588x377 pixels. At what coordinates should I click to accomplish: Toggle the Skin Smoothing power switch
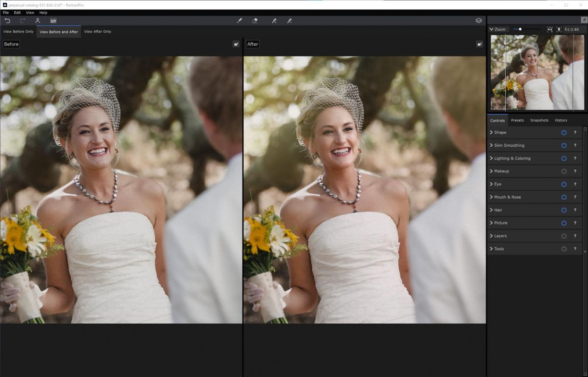coord(564,145)
